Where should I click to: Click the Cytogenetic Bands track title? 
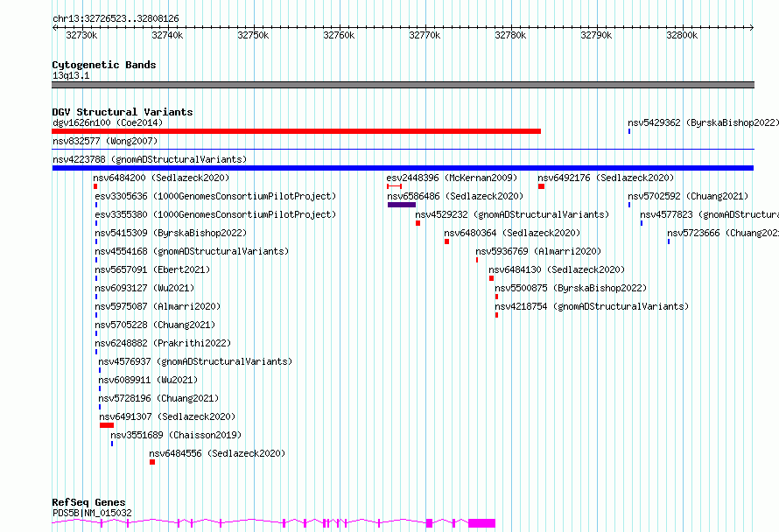[x=104, y=65]
